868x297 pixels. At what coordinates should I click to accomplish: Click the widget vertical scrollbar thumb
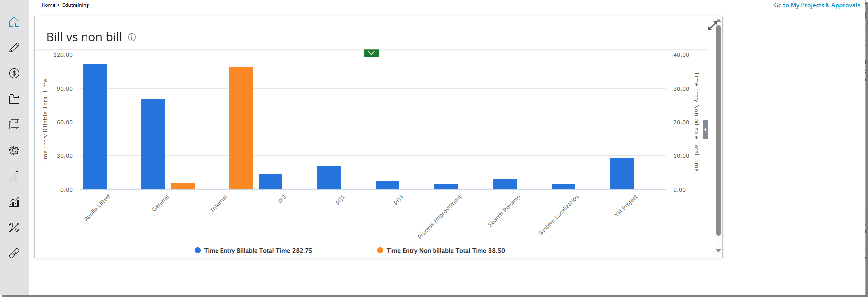718,130
